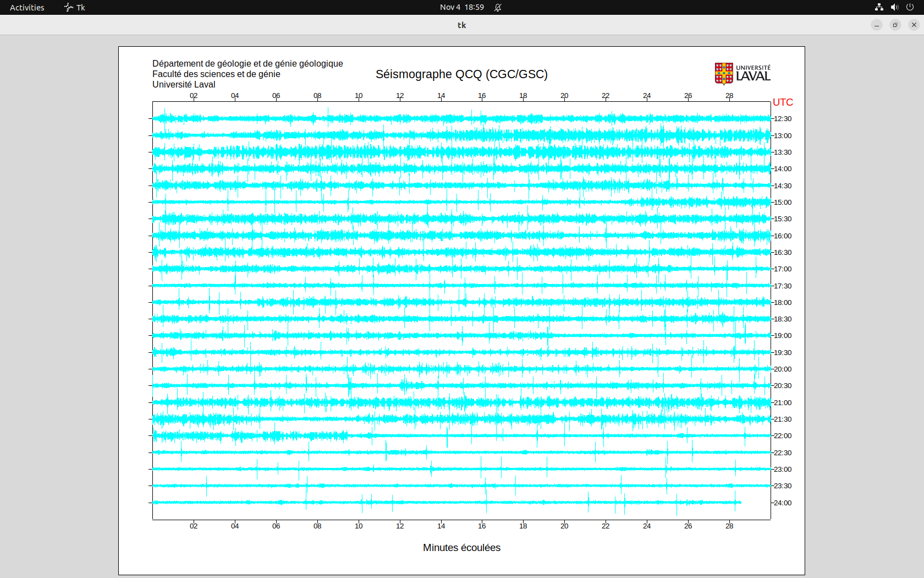This screenshot has height=578, width=924.
Task: Click the power icon in top bar
Action: 910,7
